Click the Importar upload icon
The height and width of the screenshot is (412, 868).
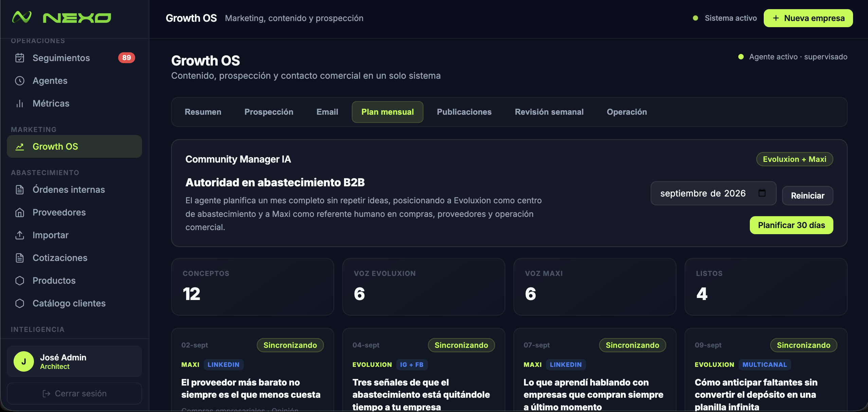pyautogui.click(x=20, y=235)
